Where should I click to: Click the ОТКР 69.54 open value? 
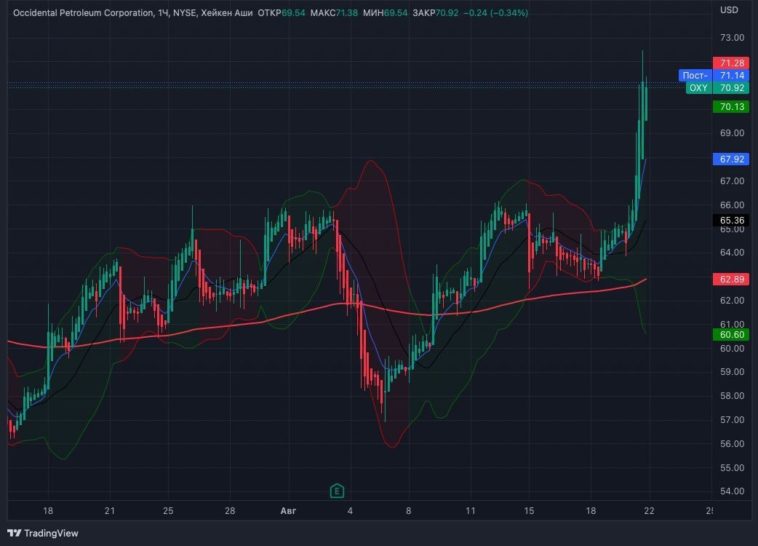pyautogui.click(x=279, y=13)
